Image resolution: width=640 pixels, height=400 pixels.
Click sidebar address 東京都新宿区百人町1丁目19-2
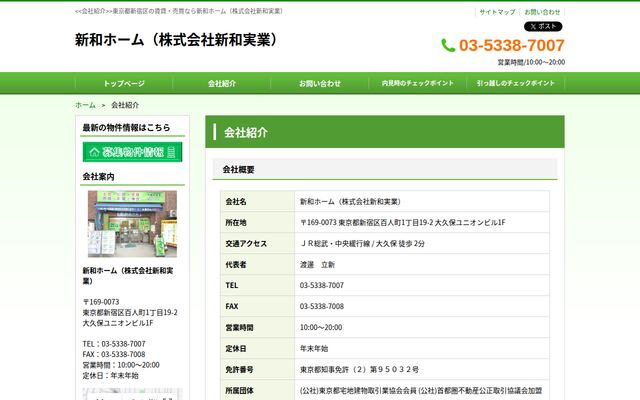(130, 312)
